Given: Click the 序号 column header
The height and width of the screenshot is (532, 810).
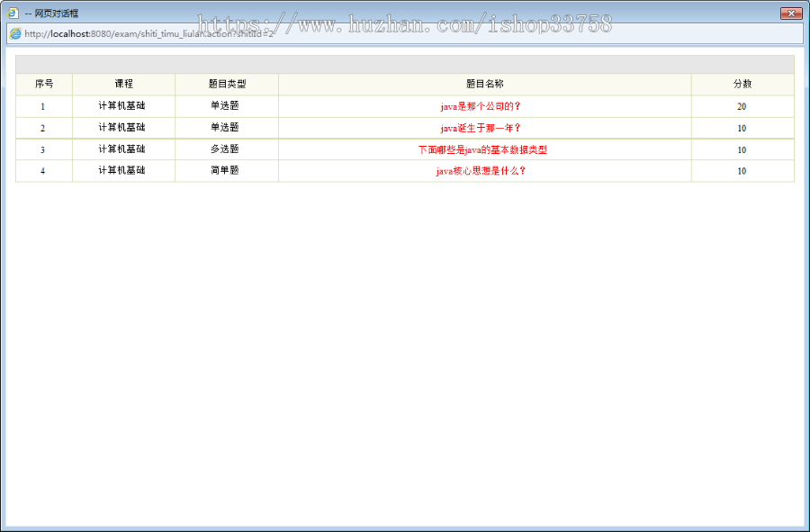Looking at the screenshot, I should click(x=42, y=83).
